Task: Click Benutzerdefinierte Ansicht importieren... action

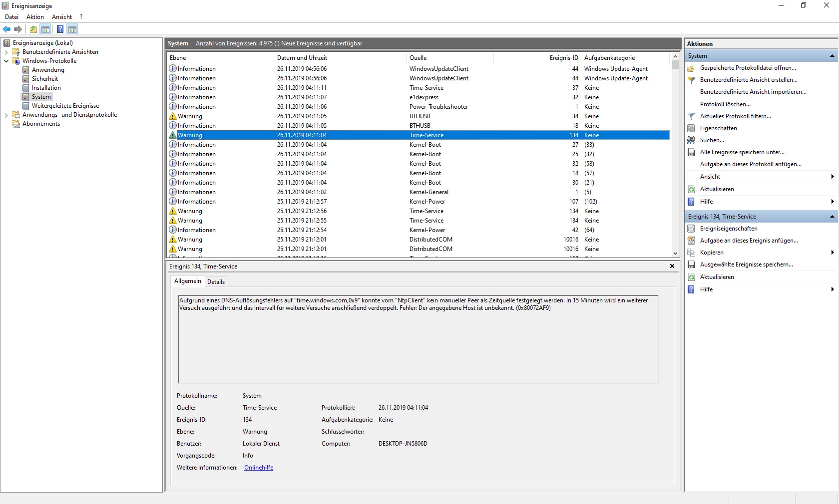Action: pyautogui.click(x=753, y=92)
